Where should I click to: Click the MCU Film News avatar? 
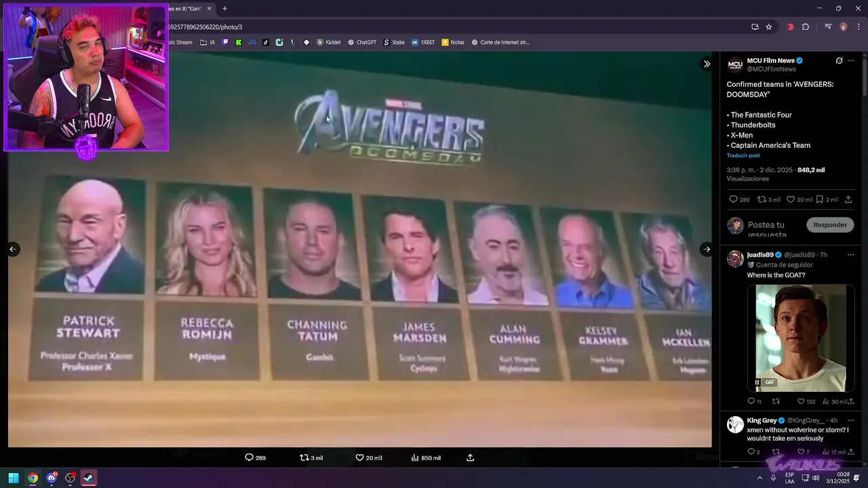[735, 65]
